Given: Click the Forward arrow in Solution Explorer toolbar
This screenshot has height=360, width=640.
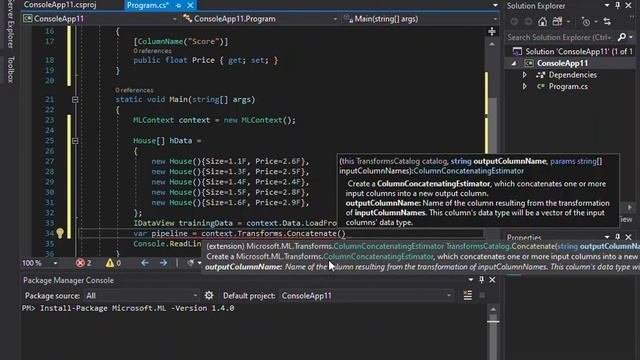Looking at the screenshot, I should [x=528, y=22].
